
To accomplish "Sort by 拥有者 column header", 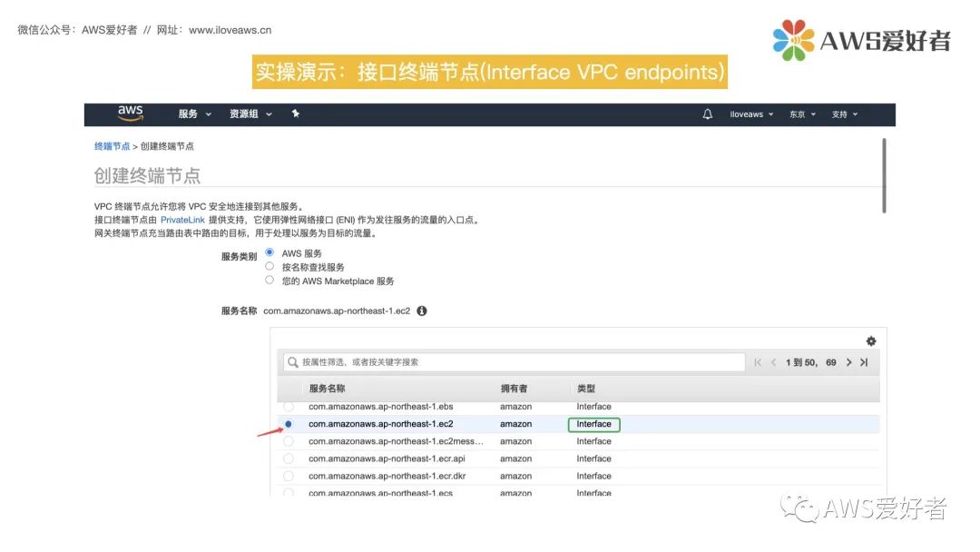I will coord(514,389).
